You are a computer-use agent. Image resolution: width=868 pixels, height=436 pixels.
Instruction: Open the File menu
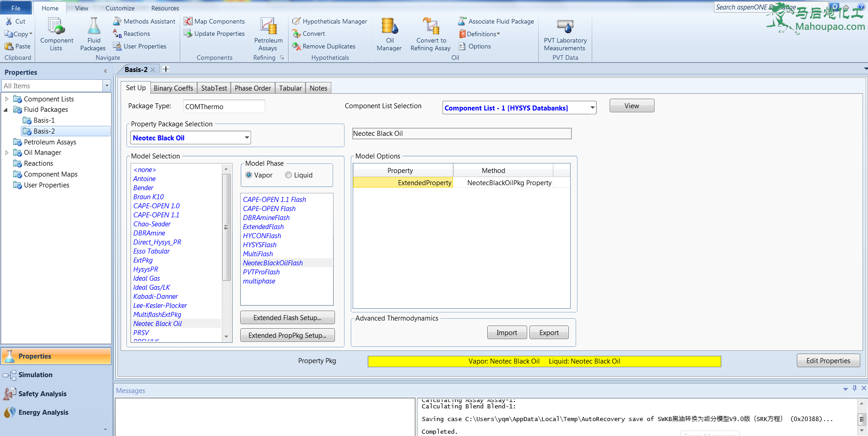(x=16, y=8)
